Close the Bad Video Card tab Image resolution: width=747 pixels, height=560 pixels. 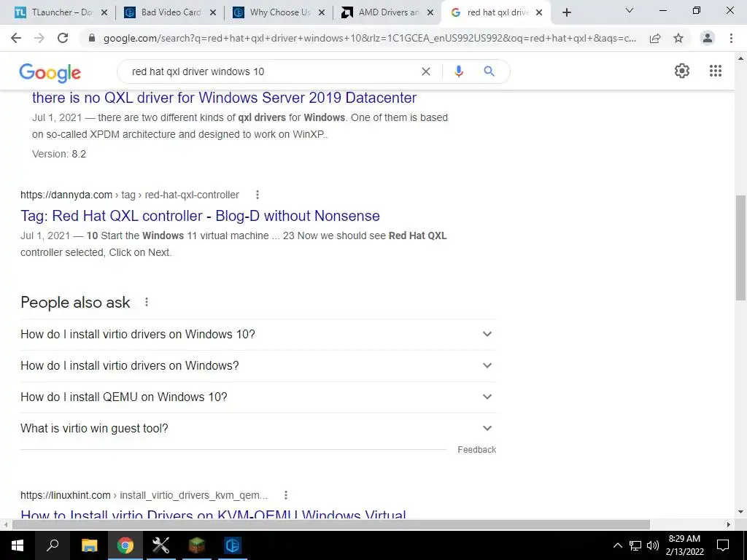pyautogui.click(x=213, y=13)
